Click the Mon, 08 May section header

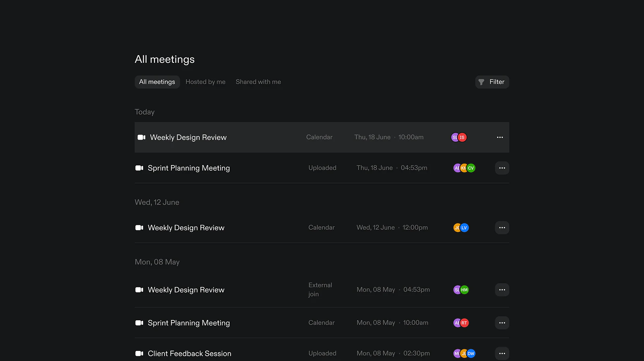pyautogui.click(x=157, y=262)
